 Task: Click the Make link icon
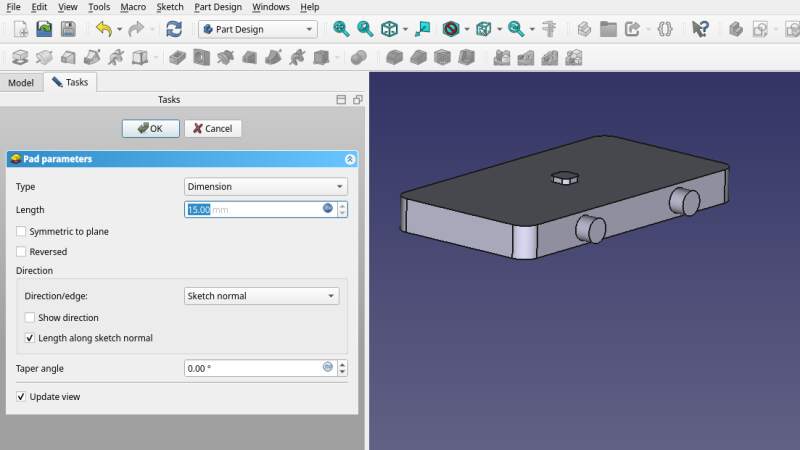click(x=632, y=29)
